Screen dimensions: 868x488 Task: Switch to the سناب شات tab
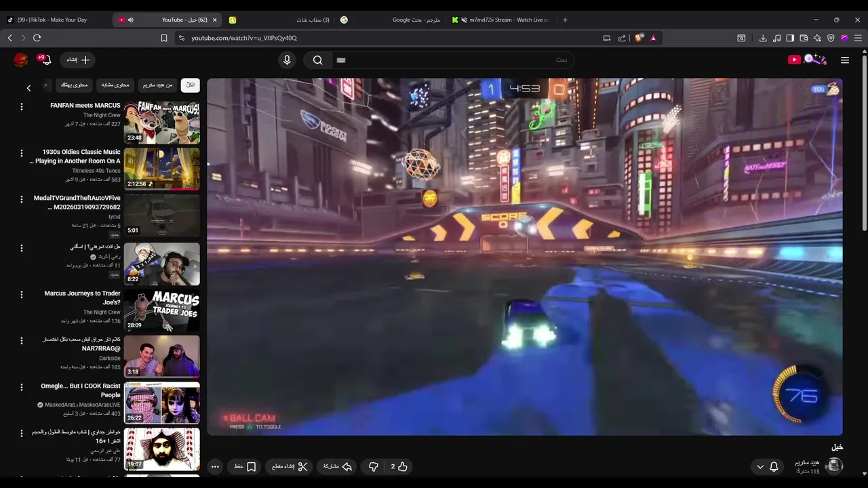(279, 20)
